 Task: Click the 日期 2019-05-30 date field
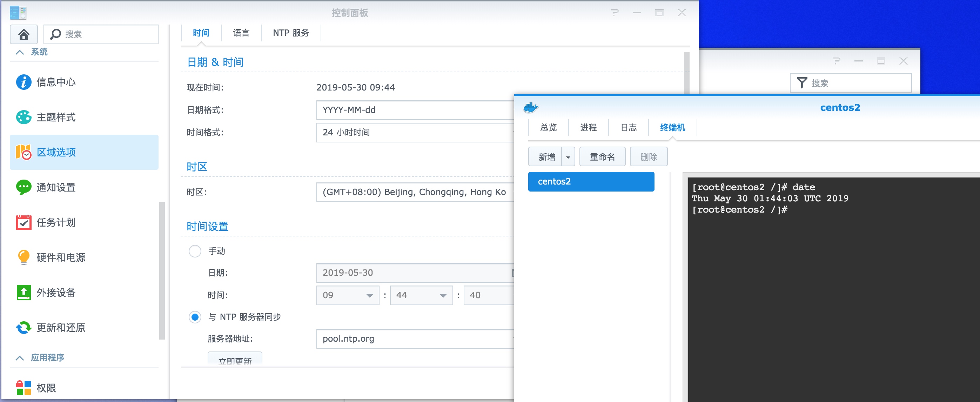[x=415, y=273]
